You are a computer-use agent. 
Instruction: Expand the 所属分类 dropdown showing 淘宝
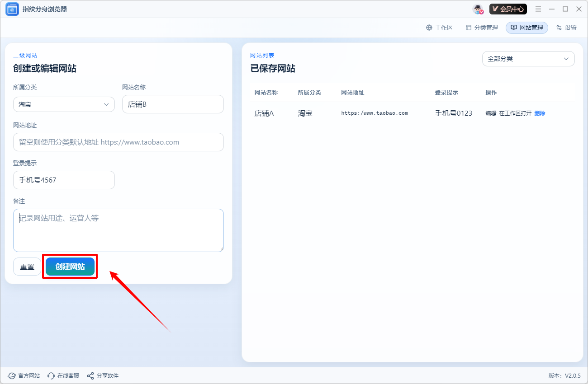64,104
